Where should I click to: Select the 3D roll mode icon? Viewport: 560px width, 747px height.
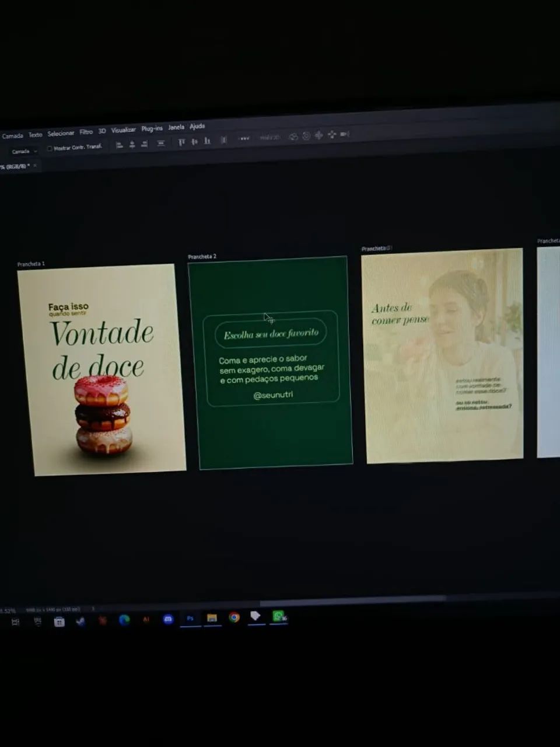coord(306,135)
